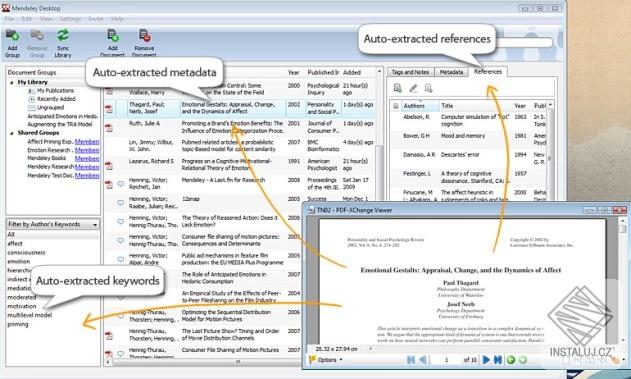The height and width of the screenshot is (379, 631).
Task: Click the Remove Group toolbar icon
Action: 37,35
